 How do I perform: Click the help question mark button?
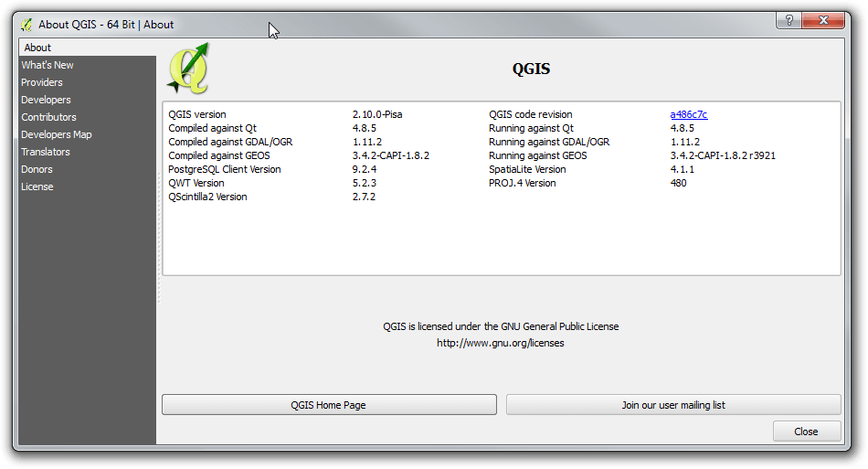[x=789, y=20]
